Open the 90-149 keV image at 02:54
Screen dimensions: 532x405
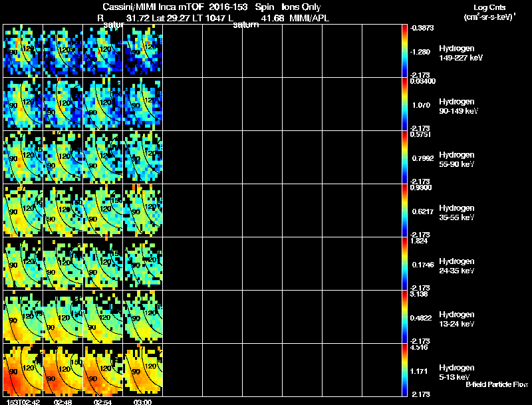point(103,104)
